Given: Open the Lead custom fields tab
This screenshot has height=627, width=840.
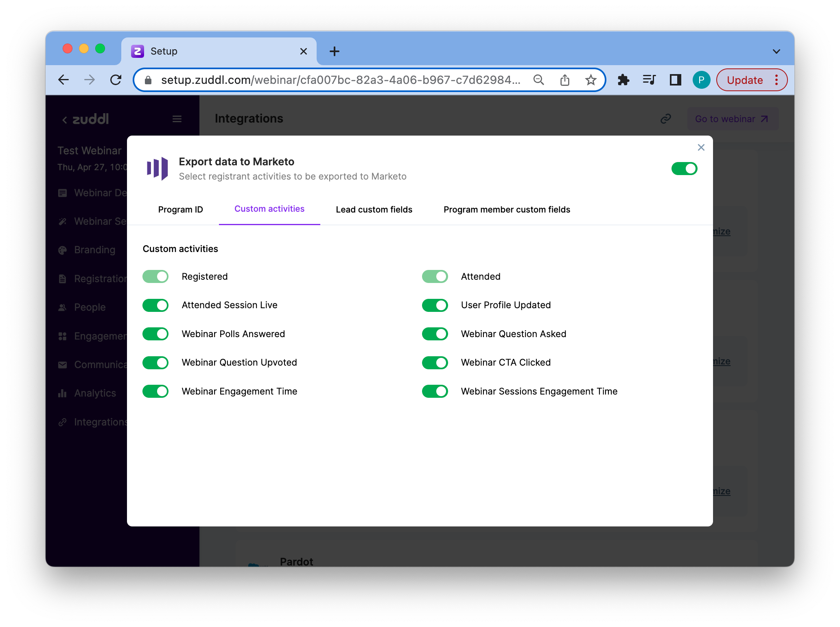Looking at the screenshot, I should pyautogui.click(x=374, y=209).
